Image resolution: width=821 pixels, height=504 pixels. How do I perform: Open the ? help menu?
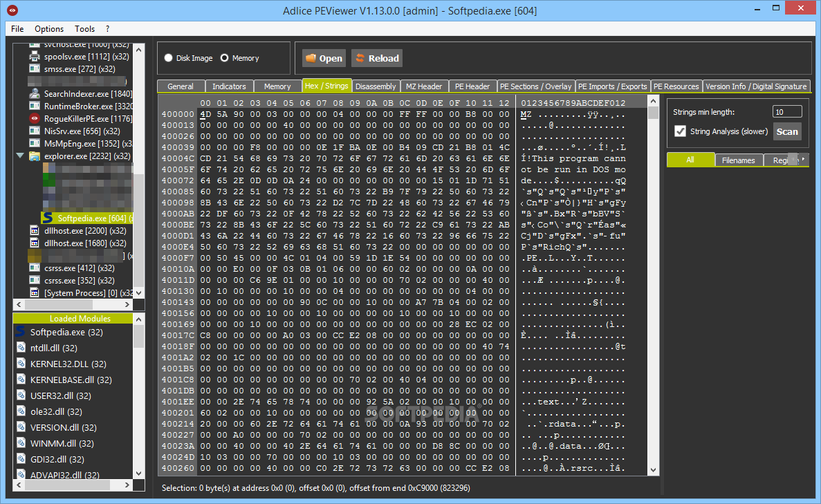[x=107, y=29]
